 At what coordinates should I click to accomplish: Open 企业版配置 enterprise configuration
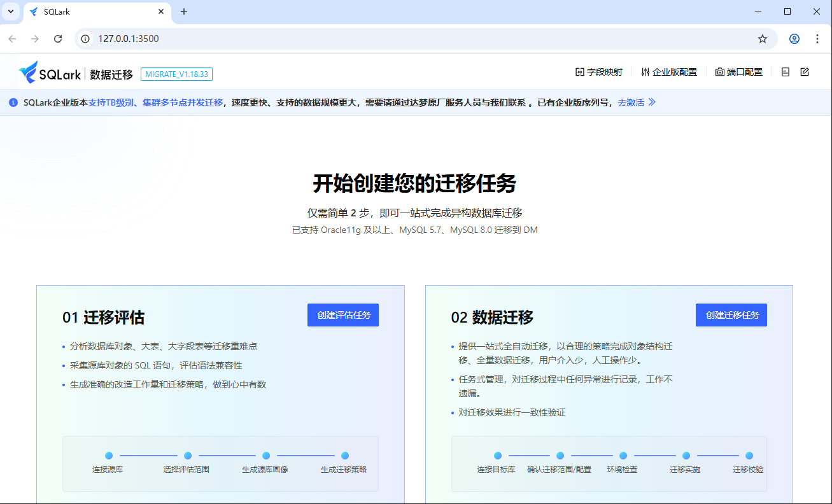[x=668, y=73]
